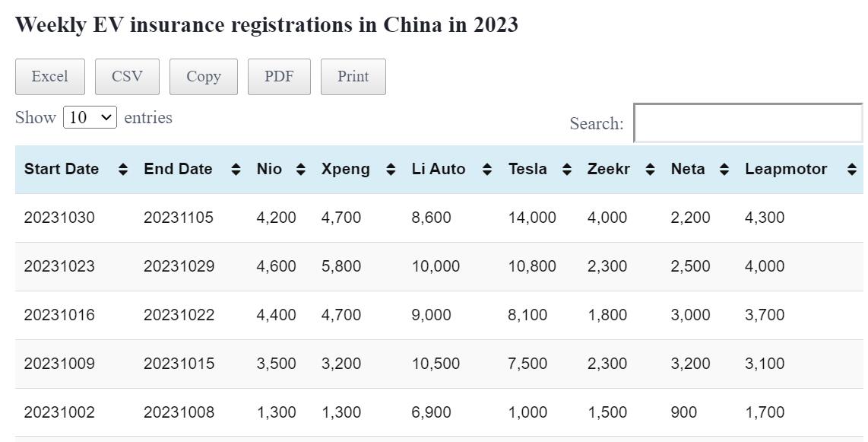Click the Leapmotor column header label
Image resolution: width=868 pixels, height=442 pixels.
point(786,169)
